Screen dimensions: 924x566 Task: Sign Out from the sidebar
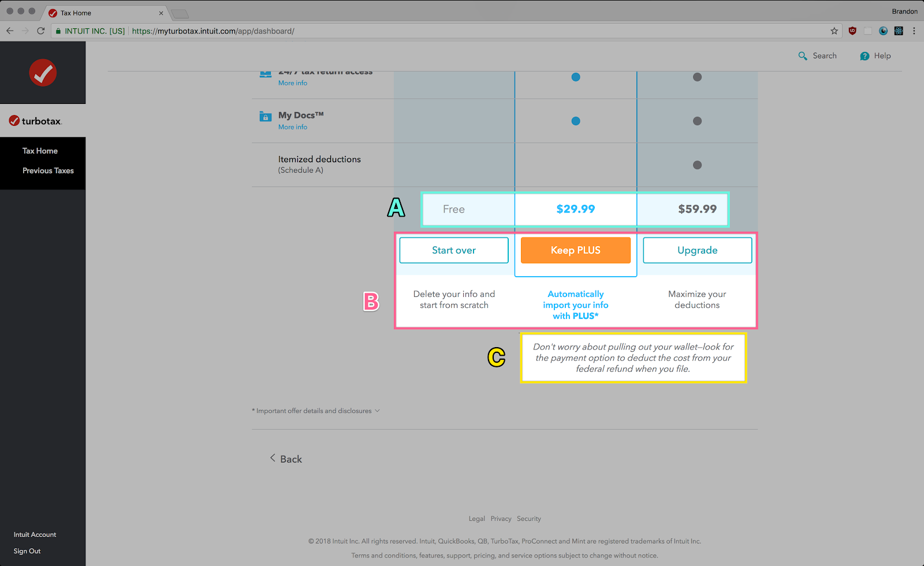click(27, 551)
